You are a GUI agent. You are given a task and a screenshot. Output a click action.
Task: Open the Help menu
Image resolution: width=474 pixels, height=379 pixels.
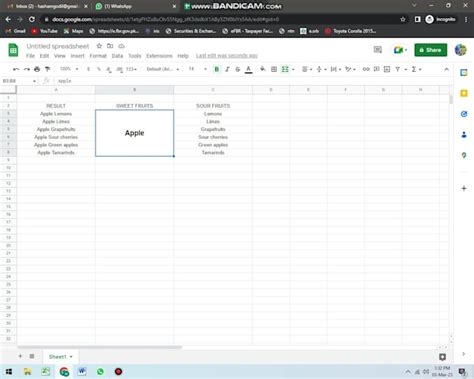coord(183,56)
